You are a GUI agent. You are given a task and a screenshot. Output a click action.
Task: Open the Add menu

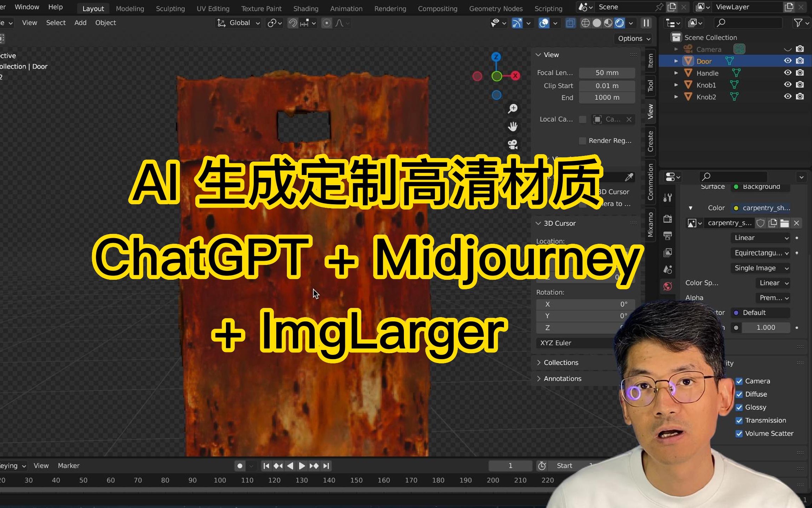point(80,23)
